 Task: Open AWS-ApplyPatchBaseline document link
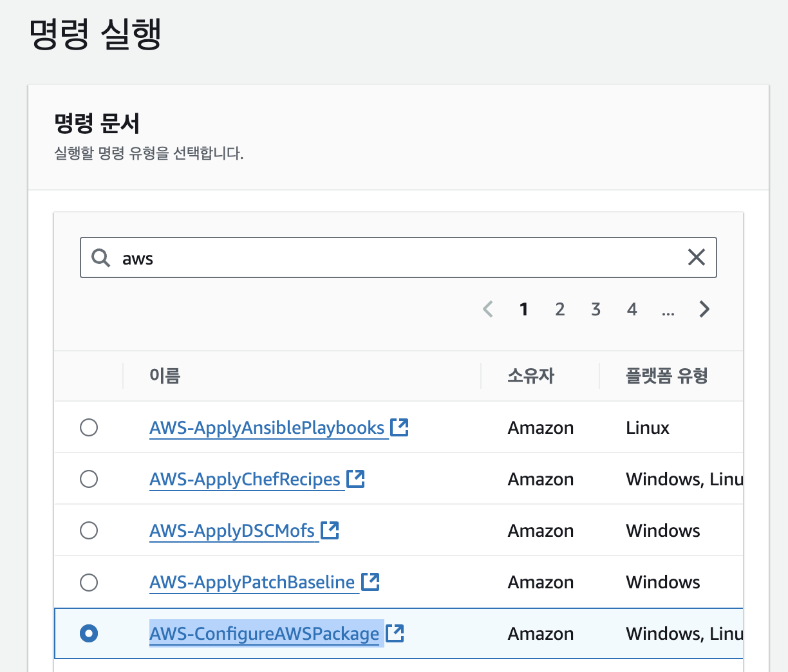point(252,583)
